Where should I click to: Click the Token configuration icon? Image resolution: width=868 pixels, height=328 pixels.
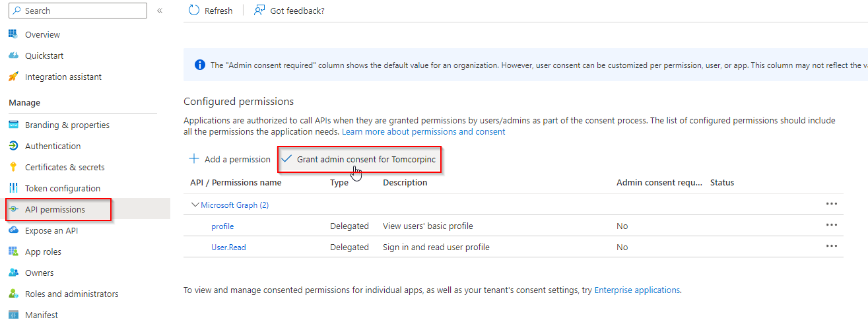(13, 188)
